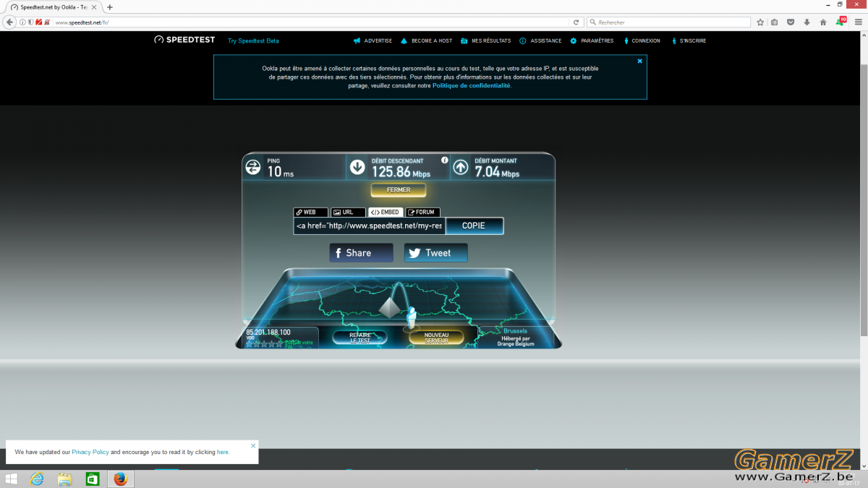Click the Fermer button
This screenshot has width=868, height=488.
(399, 190)
